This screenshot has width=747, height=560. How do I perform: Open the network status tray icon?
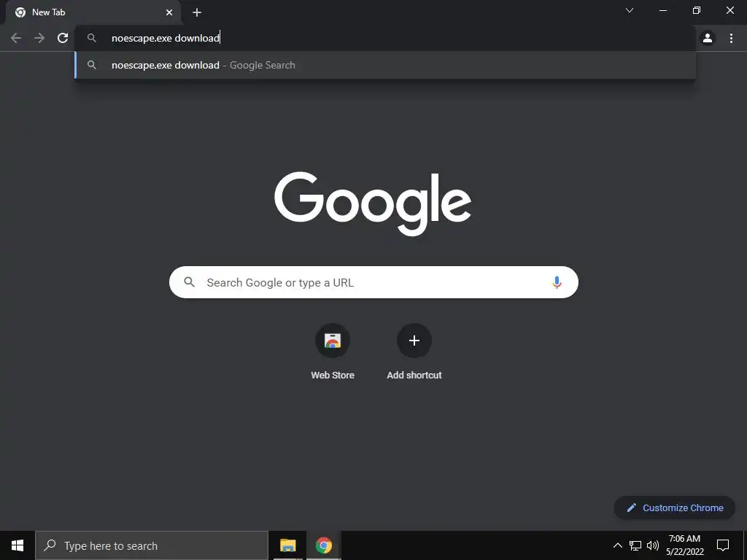tap(635, 545)
